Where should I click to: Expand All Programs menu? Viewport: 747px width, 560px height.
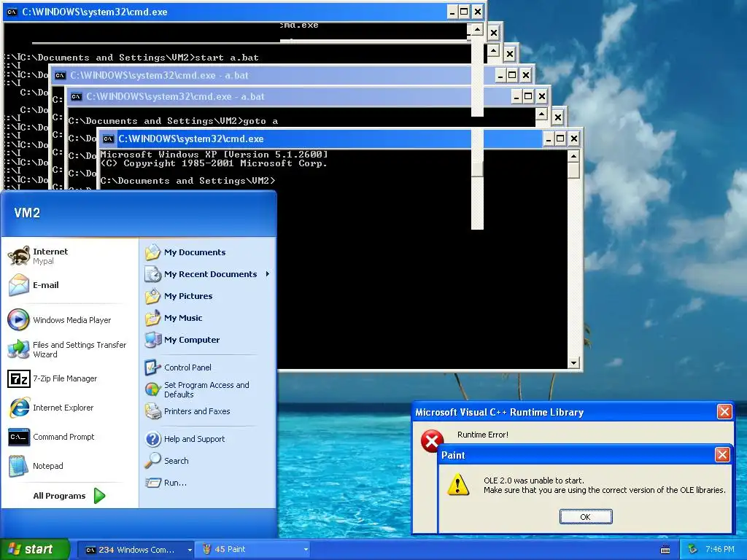(69, 496)
